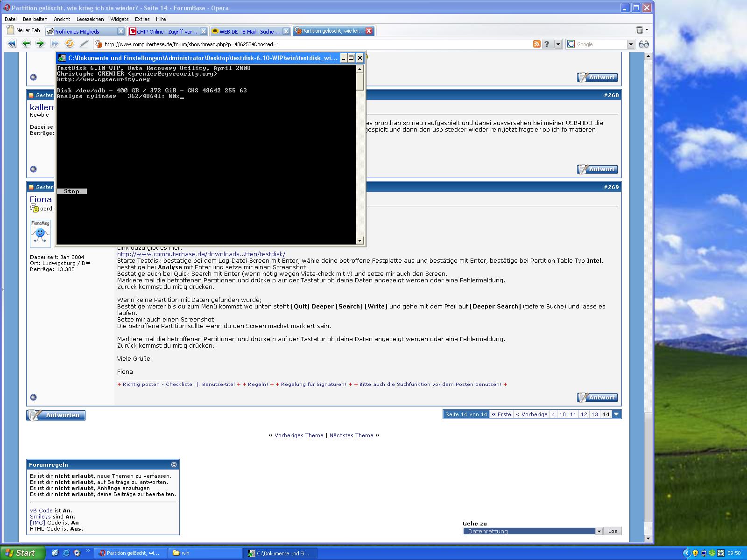Open the Extras menu
747x560 pixels.
[x=142, y=19]
